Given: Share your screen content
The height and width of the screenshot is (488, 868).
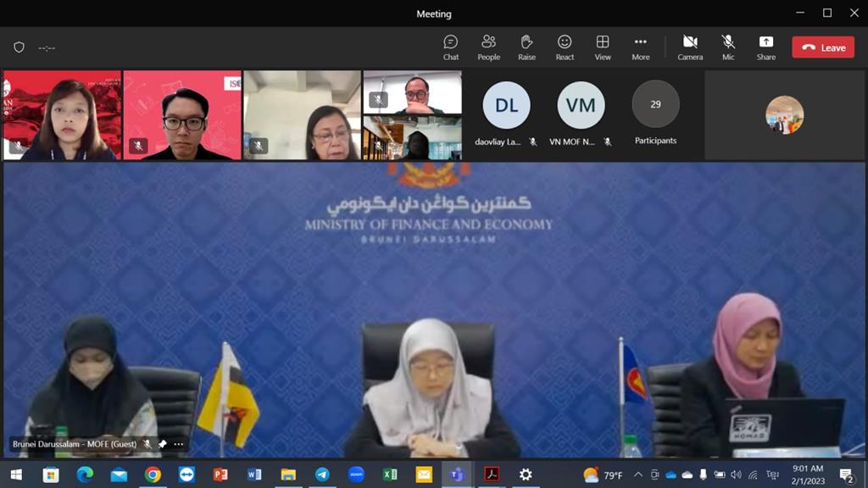Looking at the screenshot, I should click(766, 47).
